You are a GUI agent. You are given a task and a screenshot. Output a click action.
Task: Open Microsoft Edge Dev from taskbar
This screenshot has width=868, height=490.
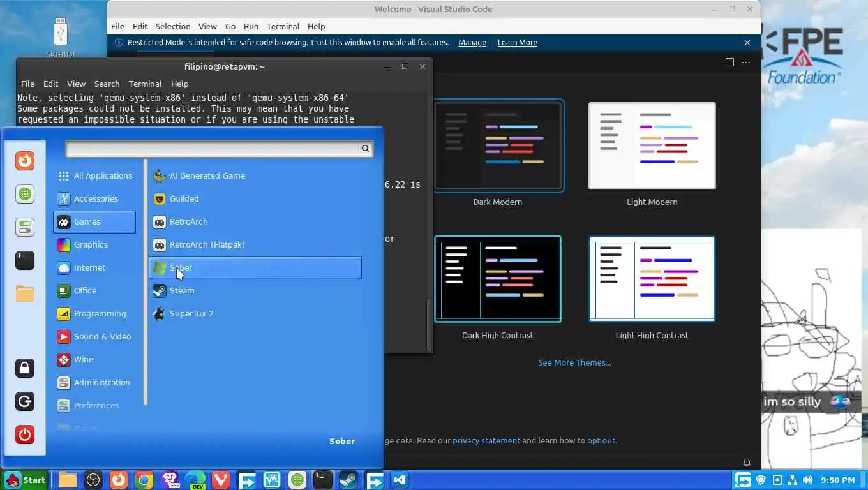click(x=195, y=480)
